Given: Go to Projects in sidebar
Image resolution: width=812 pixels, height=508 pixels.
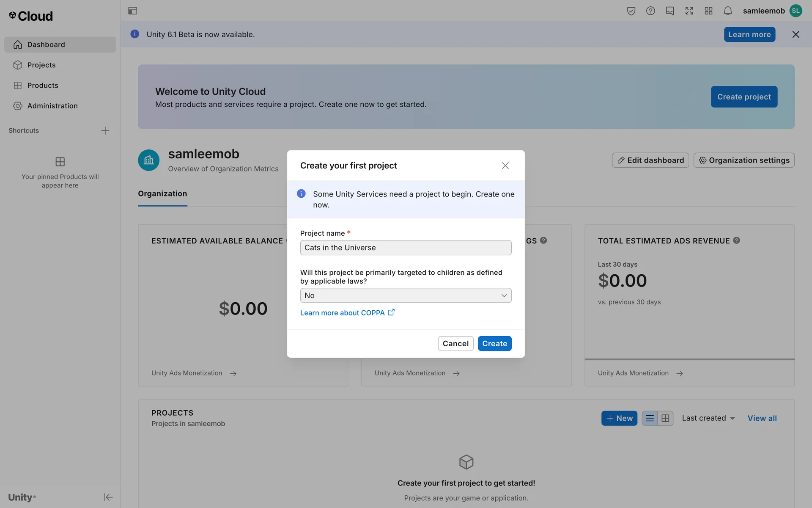Looking at the screenshot, I should (x=41, y=65).
